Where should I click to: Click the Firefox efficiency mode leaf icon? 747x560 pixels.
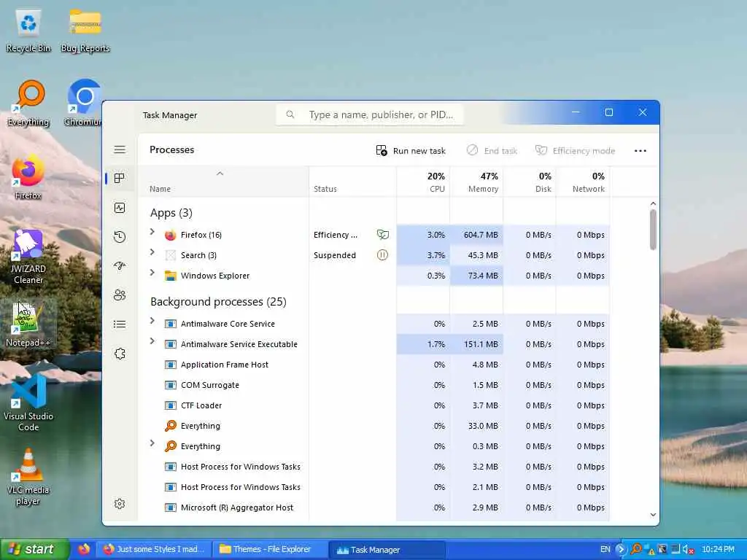click(x=382, y=234)
